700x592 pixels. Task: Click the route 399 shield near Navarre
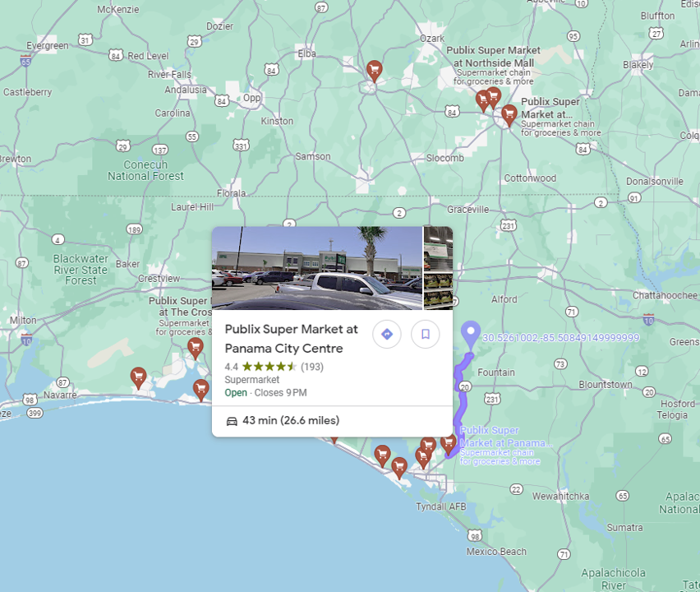pos(35,414)
